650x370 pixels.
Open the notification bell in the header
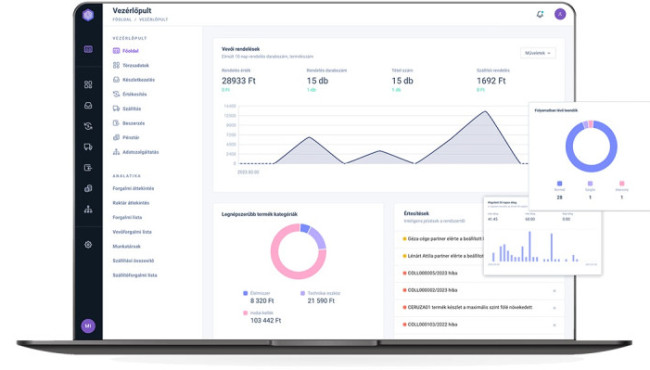click(x=540, y=14)
